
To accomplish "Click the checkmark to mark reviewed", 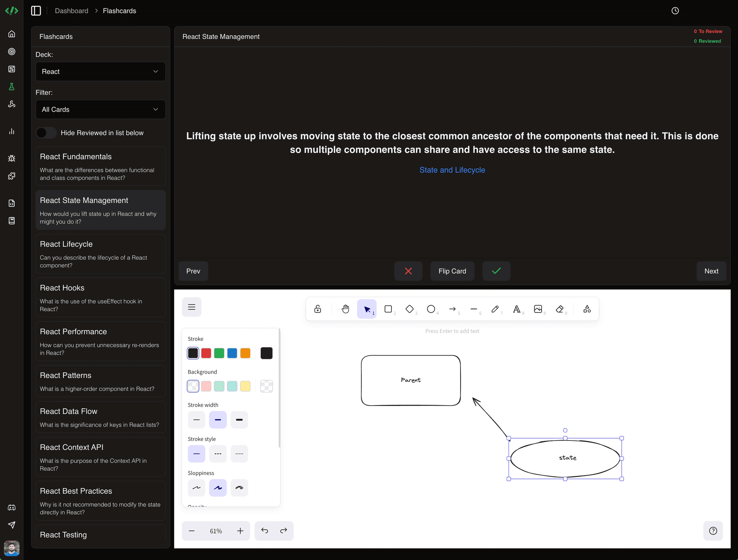I will coord(496,271).
